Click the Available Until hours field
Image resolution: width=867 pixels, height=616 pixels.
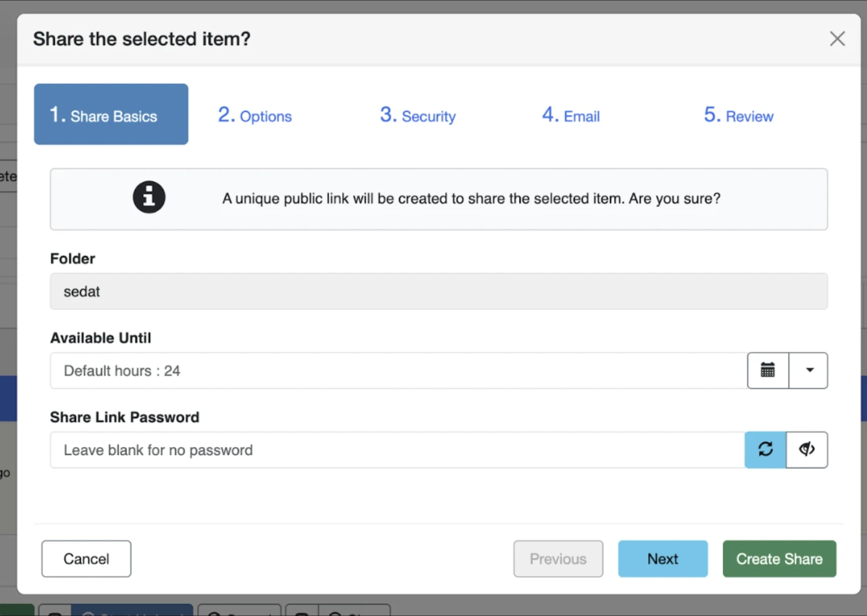click(x=398, y=371)
